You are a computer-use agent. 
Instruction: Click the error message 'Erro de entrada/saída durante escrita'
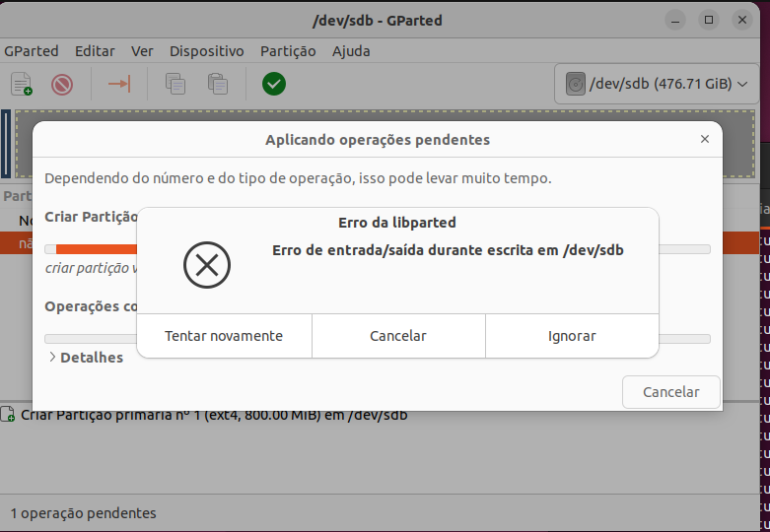[x=448, y=250]
